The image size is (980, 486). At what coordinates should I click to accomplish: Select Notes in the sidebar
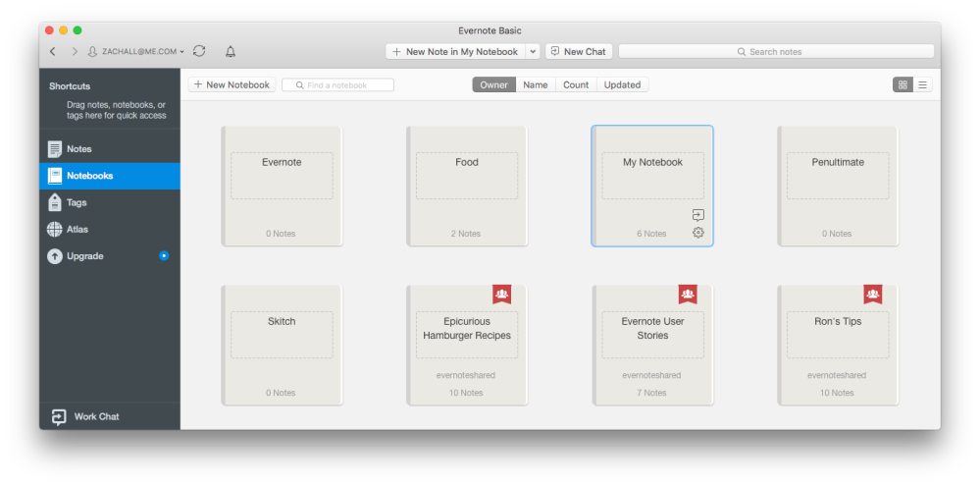click(78, 149)
